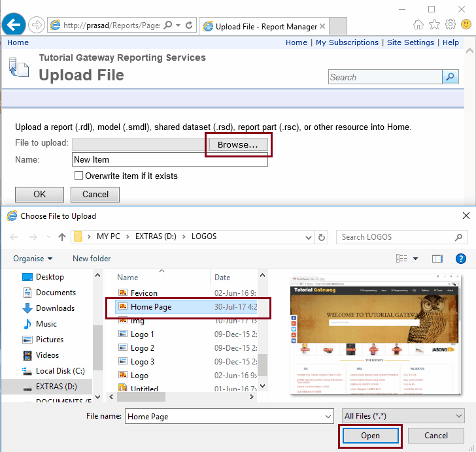Click MY PC in the path breadcrumb
476x452 pixels.
click(109, 236)
